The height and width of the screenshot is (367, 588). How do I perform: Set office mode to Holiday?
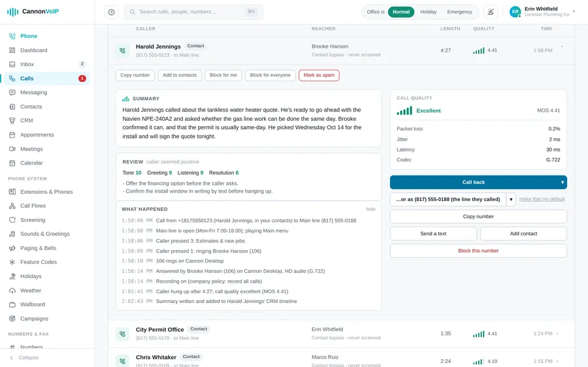(x=428, y=12)
